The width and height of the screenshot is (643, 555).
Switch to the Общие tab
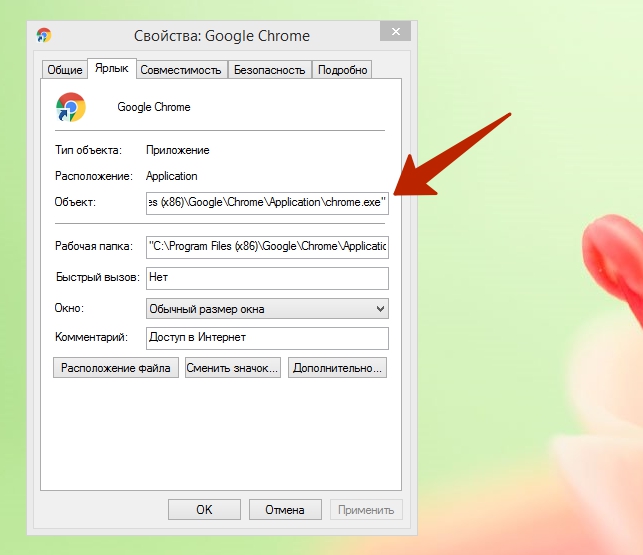(65, 70)
